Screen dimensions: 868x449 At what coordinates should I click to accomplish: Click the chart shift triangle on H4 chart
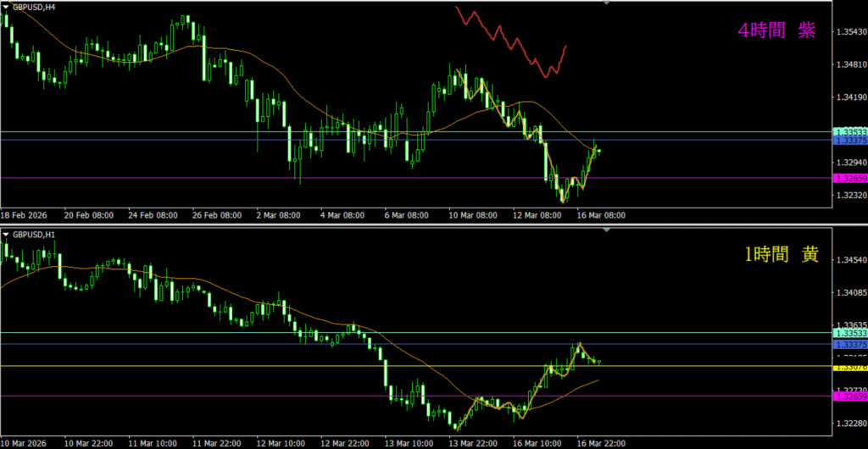click(606, 3)
